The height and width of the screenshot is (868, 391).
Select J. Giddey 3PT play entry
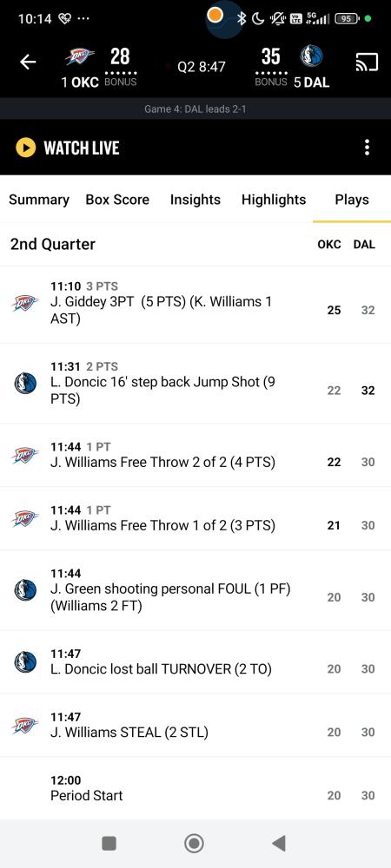click(x=195, y=303)
